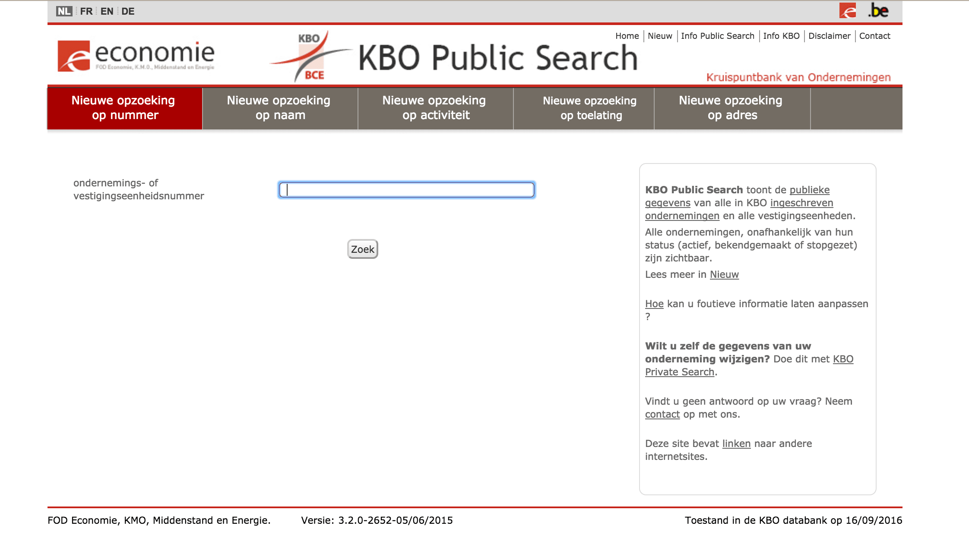Switch language to NL
Screen dimensions: 969x560
(x=64, y=11)
